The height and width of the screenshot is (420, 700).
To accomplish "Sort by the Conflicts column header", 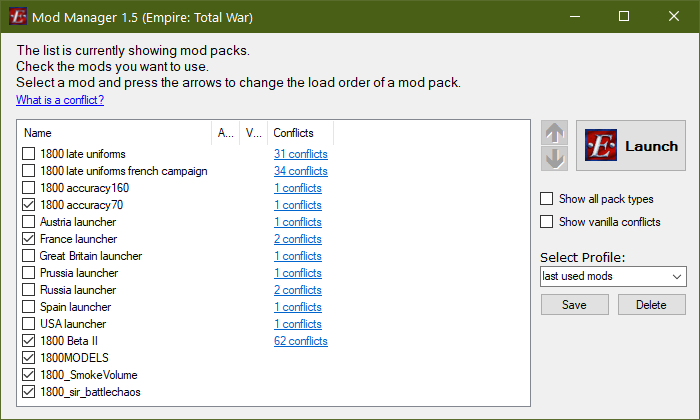I will click(x=300, y=133).
